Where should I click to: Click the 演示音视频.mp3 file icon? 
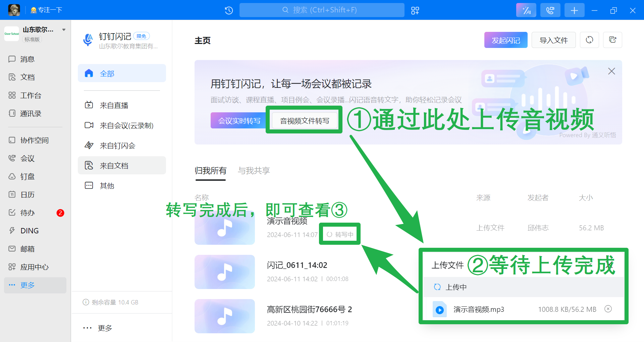pyautogui.click(x=439, y=309)
